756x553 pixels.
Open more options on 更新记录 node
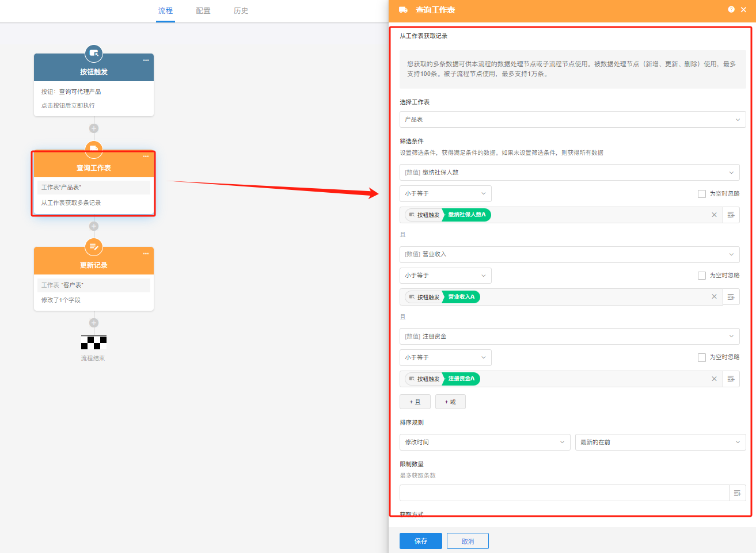[146, 253]
